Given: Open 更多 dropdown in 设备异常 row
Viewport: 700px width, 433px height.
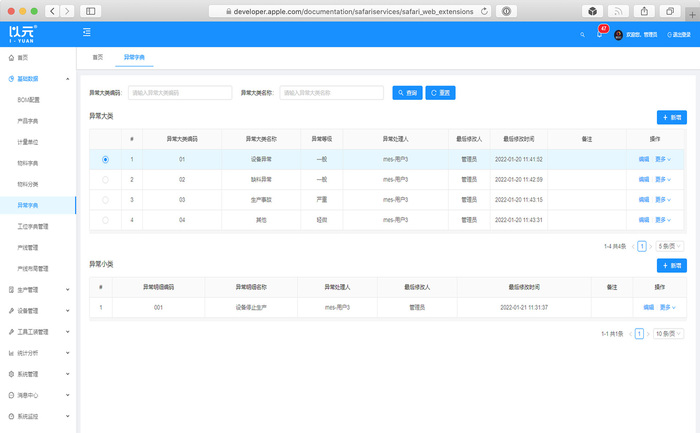Looking at the screenshot, I should pyautogui.click(x=663, y=159).
